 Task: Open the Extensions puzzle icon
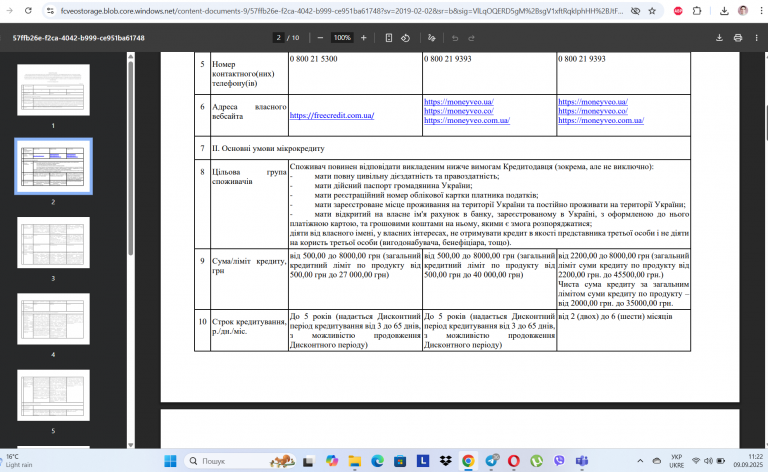(x=696, y=11)
